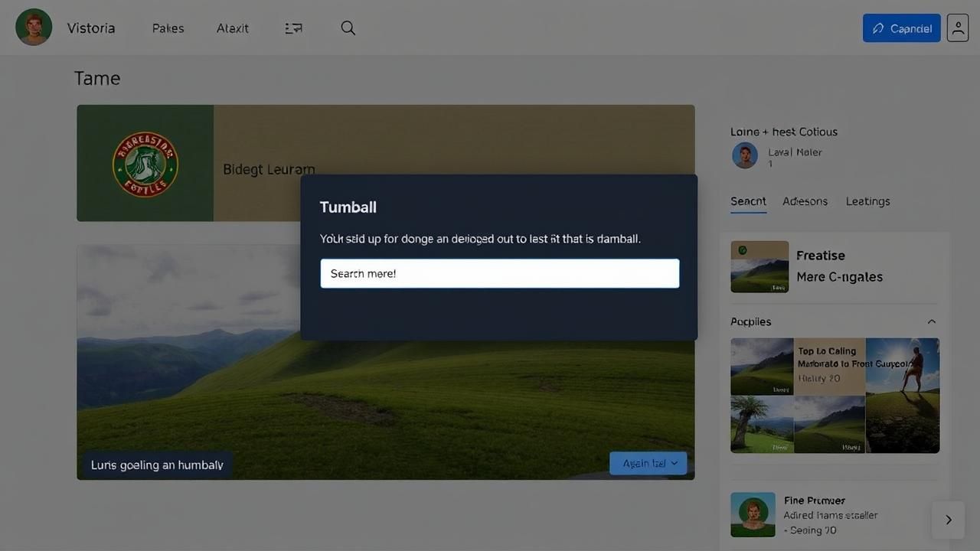Image resolution: width=980 pixels, height=551 pixels.
Task: Click the blue Capndel button
Action: coord(901,28)
